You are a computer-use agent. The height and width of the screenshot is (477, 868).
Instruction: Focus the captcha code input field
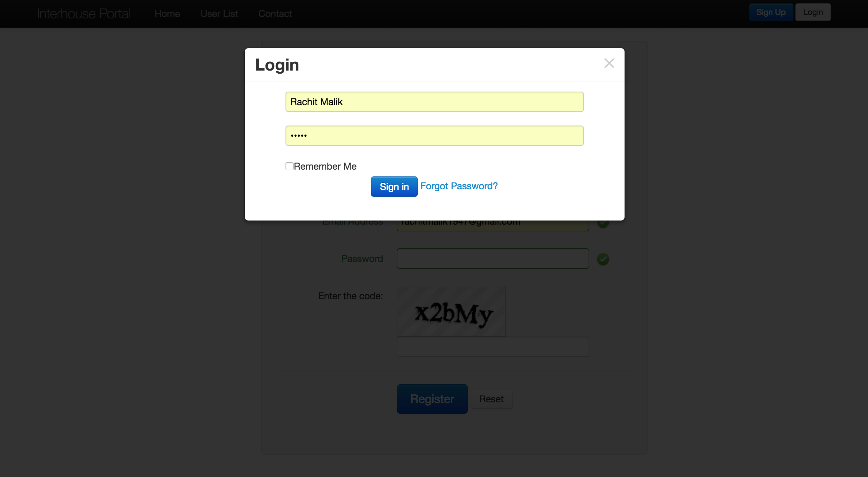(x=493, y=347)
